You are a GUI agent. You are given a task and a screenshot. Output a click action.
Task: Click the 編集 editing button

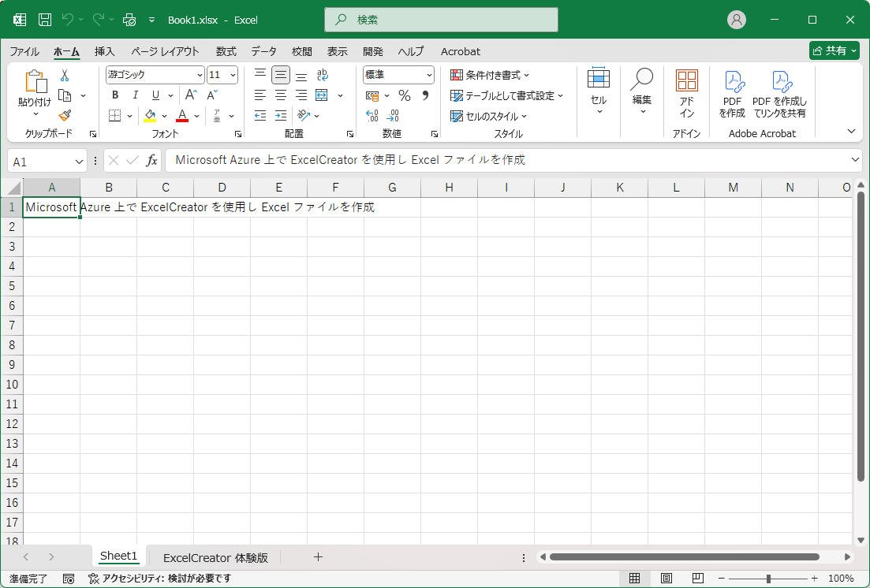641,92
